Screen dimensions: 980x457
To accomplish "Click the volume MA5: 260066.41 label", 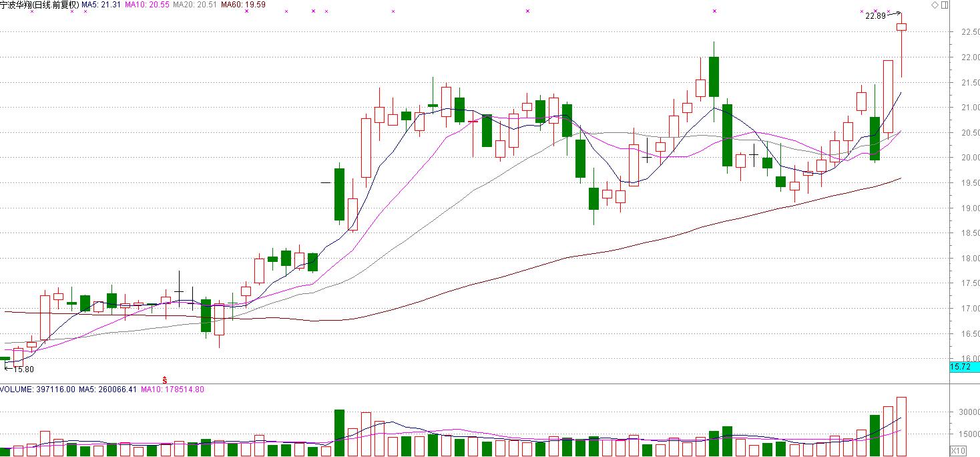I will point(107,390).
